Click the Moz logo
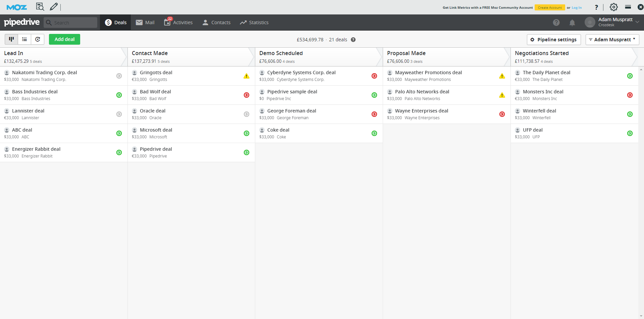The width and height of the screenshot is (644, 319). (17, 7)
